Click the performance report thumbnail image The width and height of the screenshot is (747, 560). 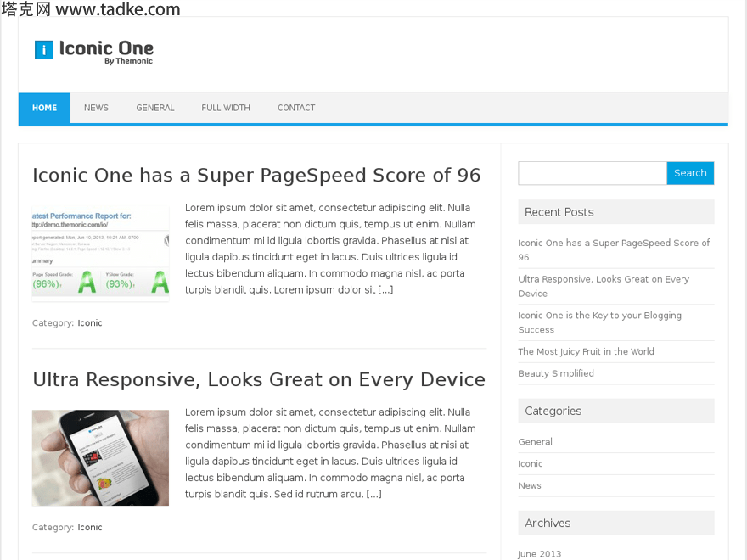pyautogui.click(x=100, y=253)
